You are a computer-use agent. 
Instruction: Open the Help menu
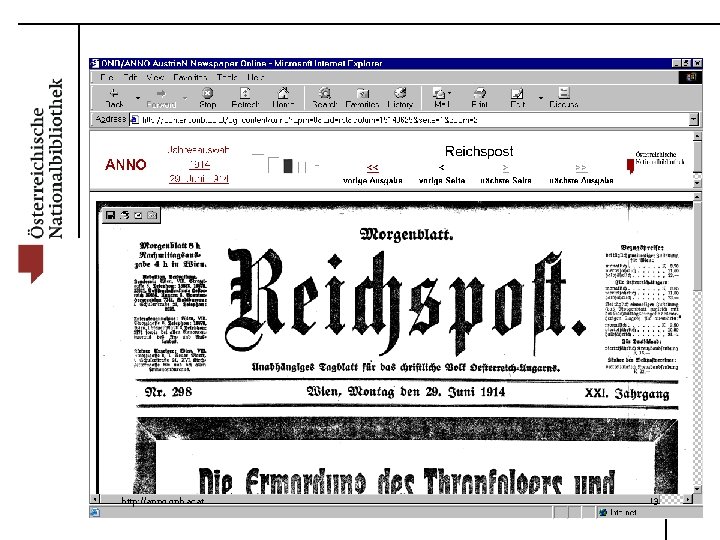pyautogui.click(x=255, y=77)
